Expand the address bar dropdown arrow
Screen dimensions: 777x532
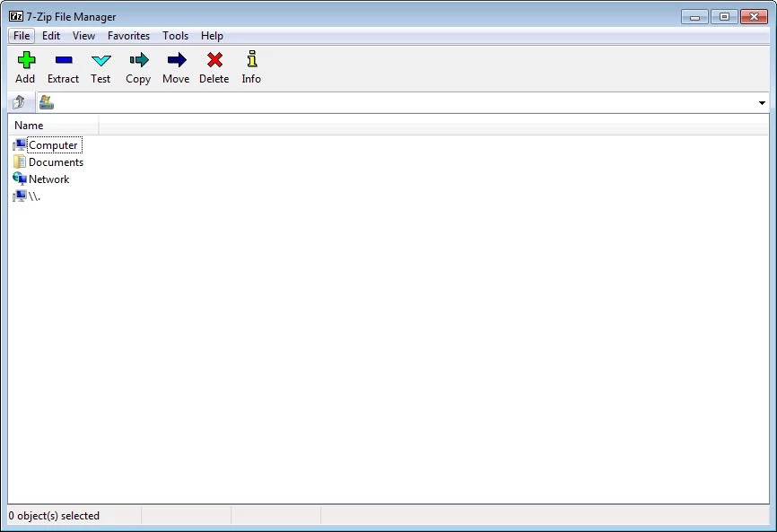tap(762, 103)
